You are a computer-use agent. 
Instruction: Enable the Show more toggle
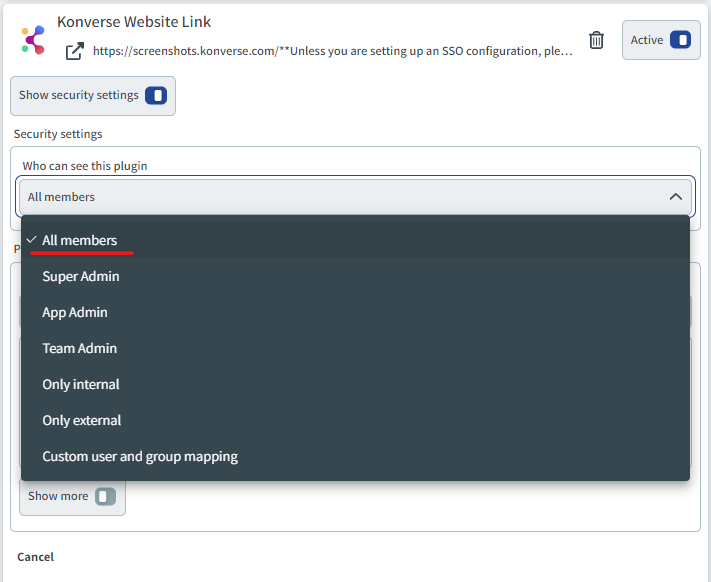coord(105,496)
